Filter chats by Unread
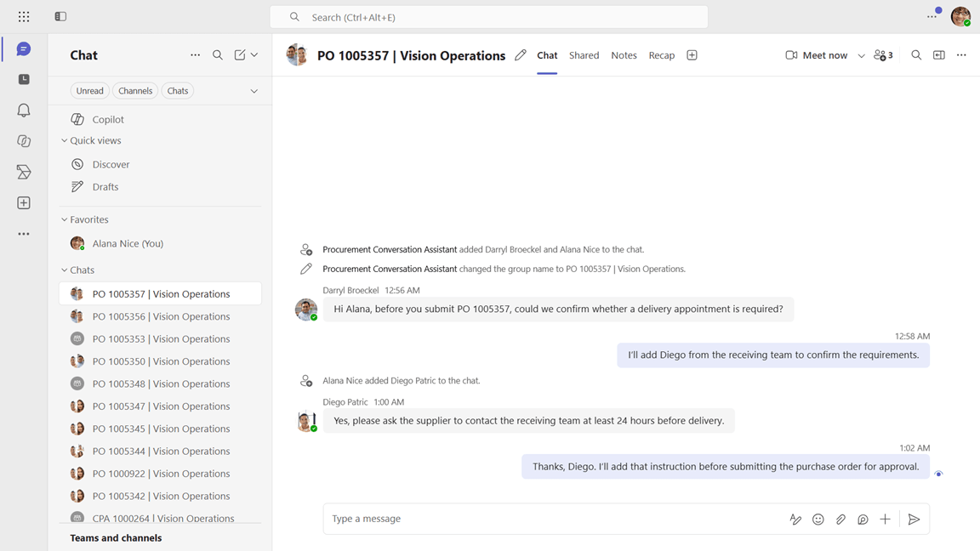 click(90, 91)
